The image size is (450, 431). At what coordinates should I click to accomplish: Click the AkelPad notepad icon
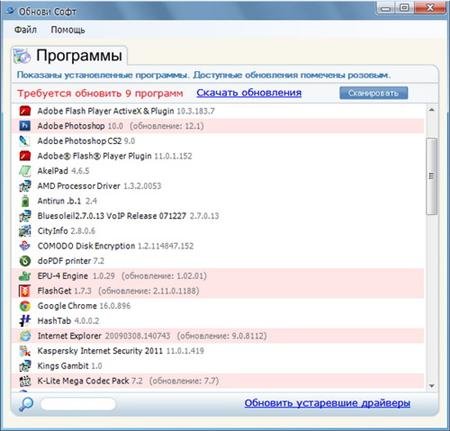coord(25,171)
